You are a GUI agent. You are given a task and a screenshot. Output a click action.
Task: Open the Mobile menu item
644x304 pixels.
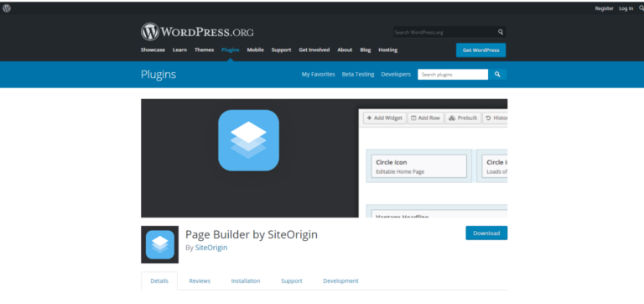click(255, 50)
